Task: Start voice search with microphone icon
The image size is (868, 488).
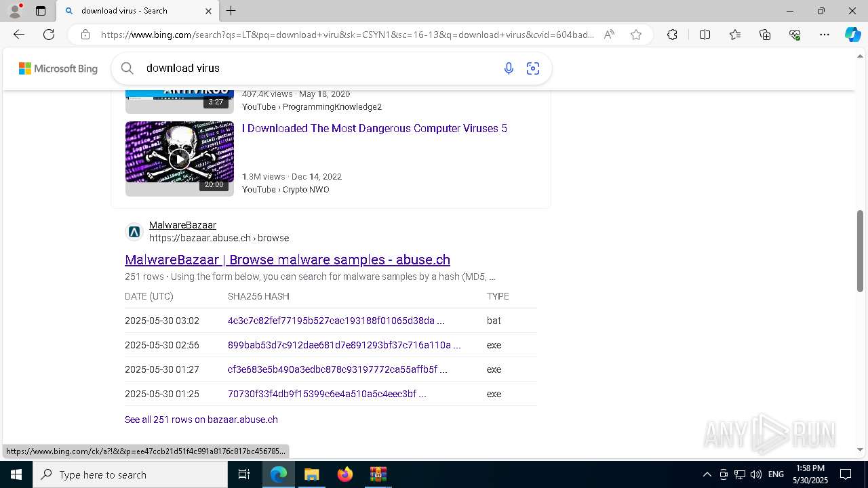Action: coord(509,68)
